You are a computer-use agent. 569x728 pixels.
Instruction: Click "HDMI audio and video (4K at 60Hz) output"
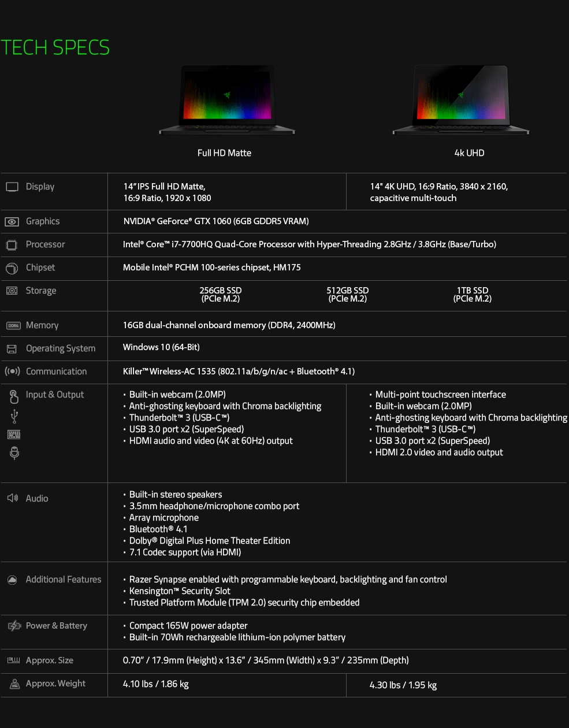pyautogui.click(x=211, y=441)
